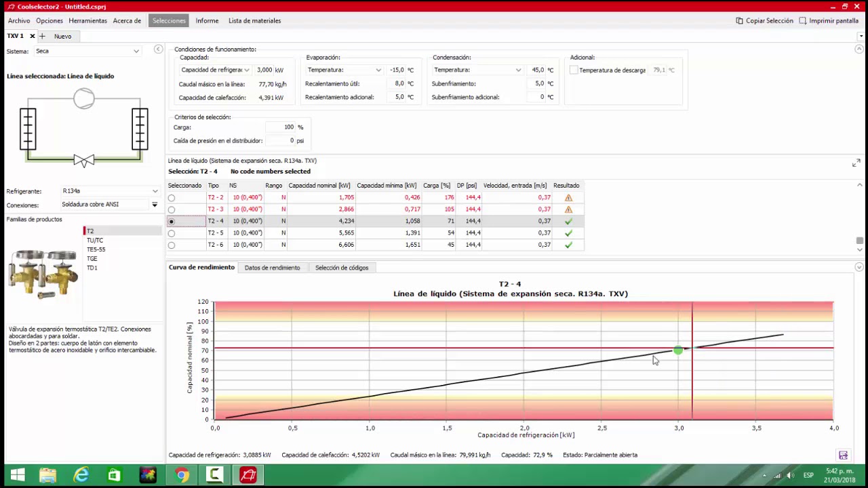Select the T2 - 5 radio button
The height and width of the screenshot is (488, 868).
[171, 233]
